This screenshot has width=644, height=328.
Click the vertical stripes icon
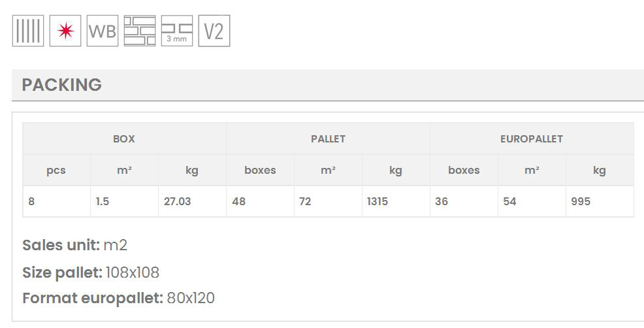pyautogui.click(x=28, y=31)
